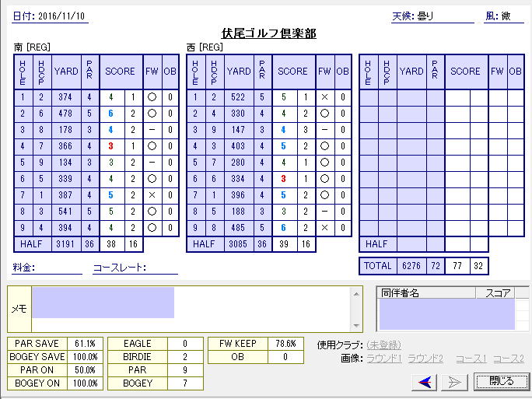Click the course title 伏尾ゴルフ倶楽部
The width and height of the screenshot is (532, 399).
point(268,33)
